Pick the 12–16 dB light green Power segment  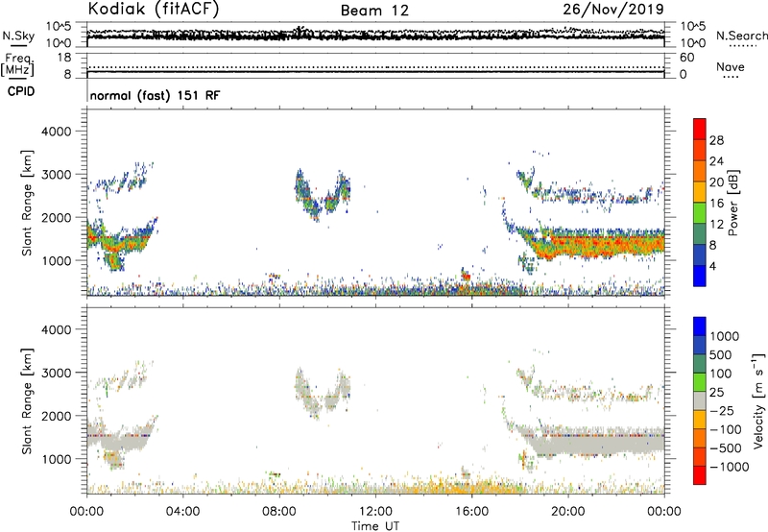pos(700,213)
